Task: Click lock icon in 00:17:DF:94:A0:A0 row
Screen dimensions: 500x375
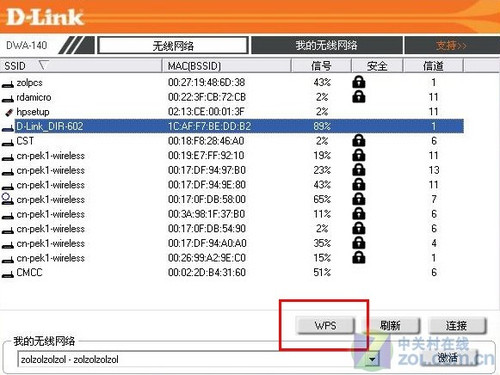Action: 359,243
